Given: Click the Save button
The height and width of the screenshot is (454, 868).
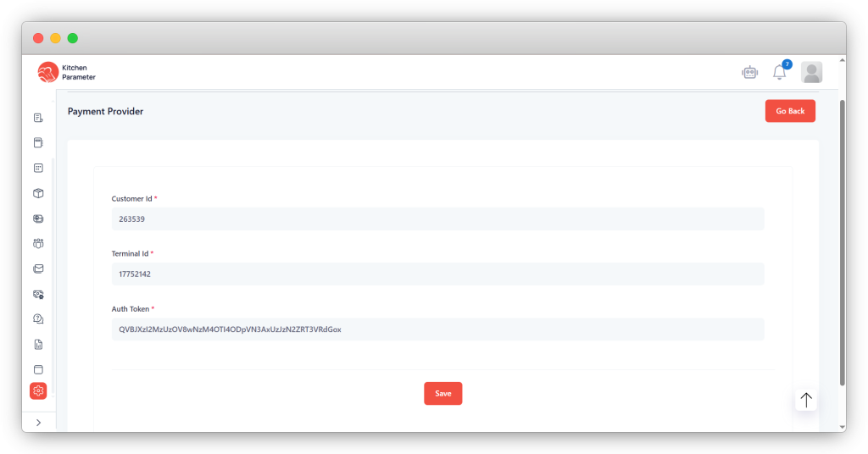Looking at the screenshot, I should [x=442, y=394].
